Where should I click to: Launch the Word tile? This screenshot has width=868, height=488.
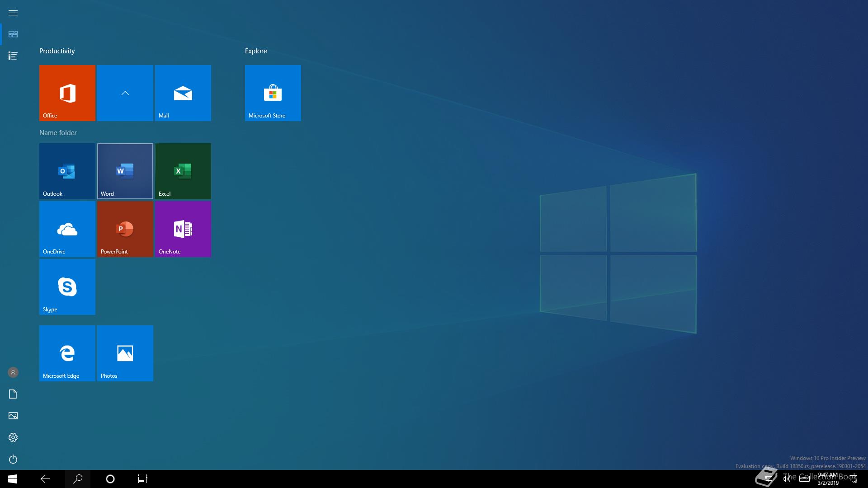[x=125, y=171]
